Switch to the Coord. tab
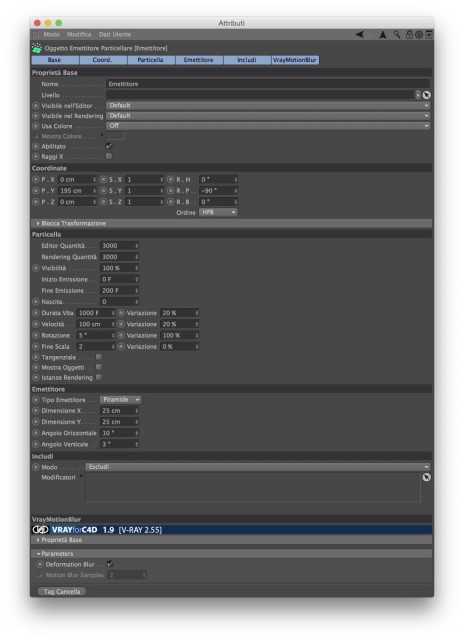This screenshot has height=640, width=464. click(x=103, y=60)
